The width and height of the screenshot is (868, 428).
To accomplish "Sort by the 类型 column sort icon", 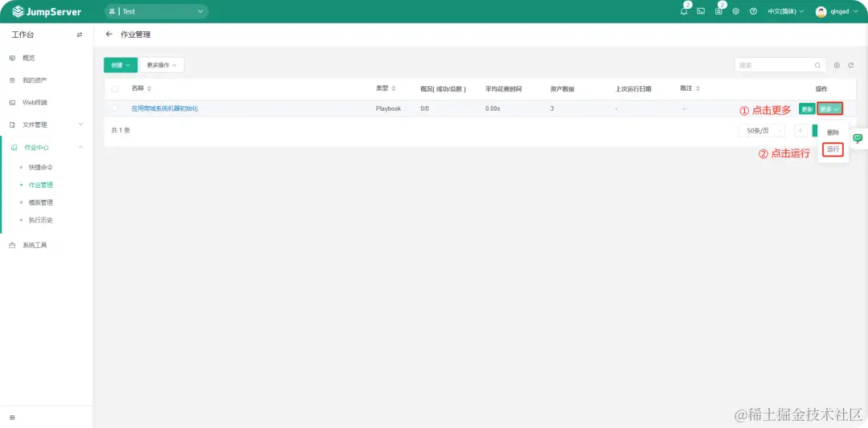I will point(393,88).
